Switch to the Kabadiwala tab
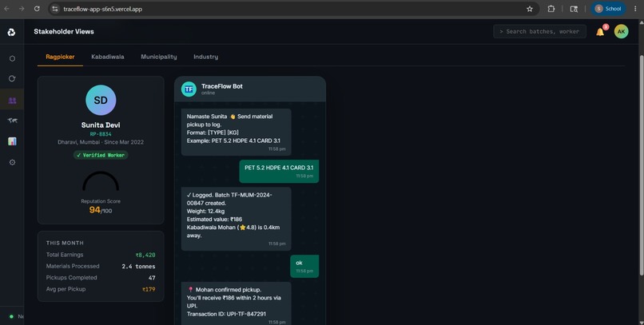Image resolution: width=644 pixels, height=325 pixels. (108, 57)
